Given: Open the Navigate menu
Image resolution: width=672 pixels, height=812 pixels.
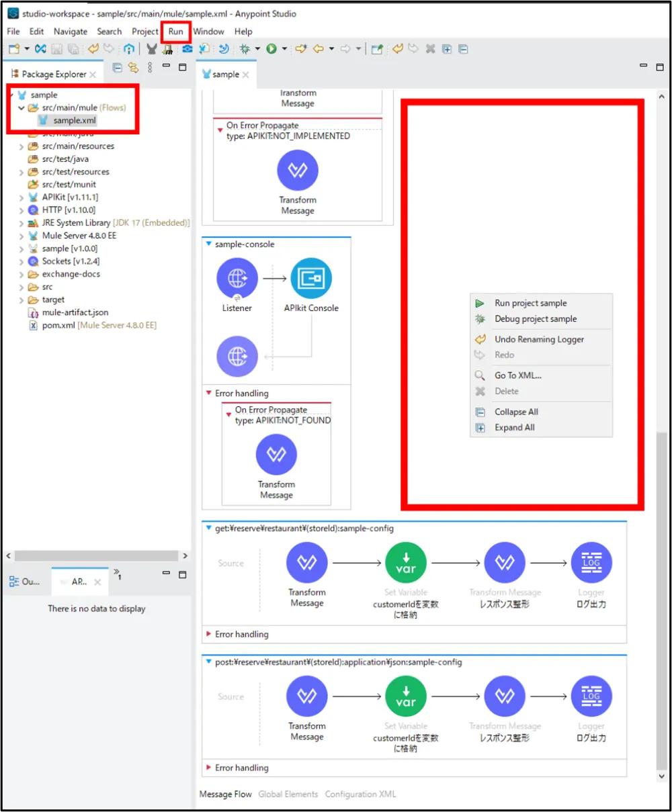Looking at the screenshot, I should tap(71, 32).
